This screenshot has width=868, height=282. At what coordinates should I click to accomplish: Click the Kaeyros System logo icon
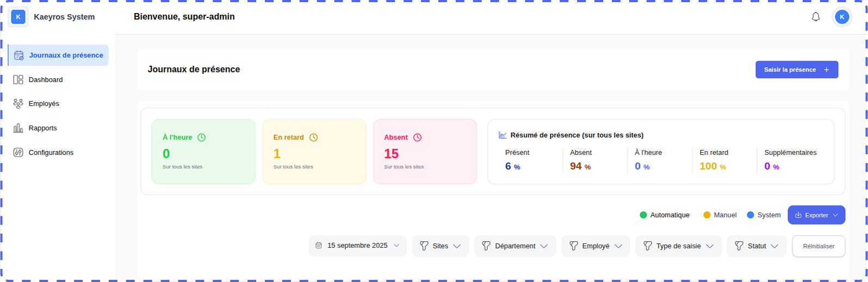click(x=18, y=17)
